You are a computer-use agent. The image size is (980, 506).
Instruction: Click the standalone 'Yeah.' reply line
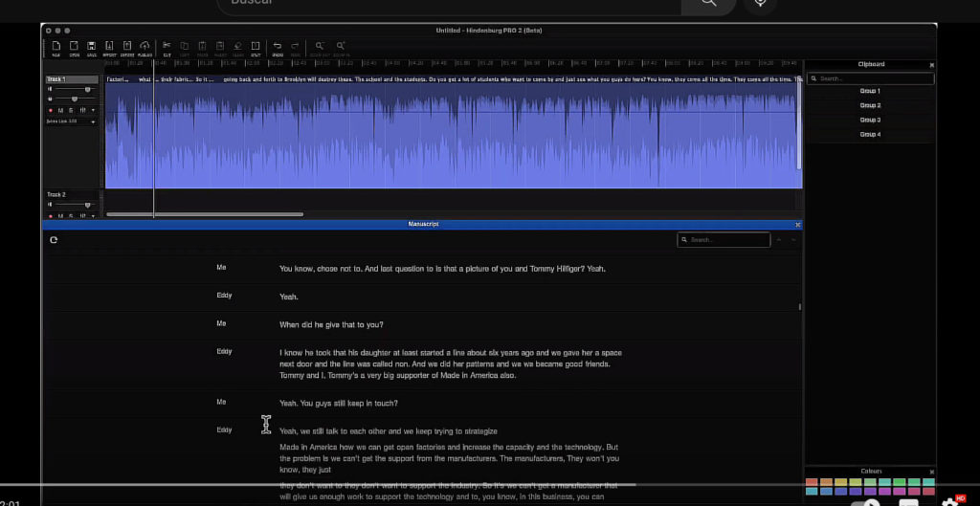pyautogui.click(x=289, y=297)
